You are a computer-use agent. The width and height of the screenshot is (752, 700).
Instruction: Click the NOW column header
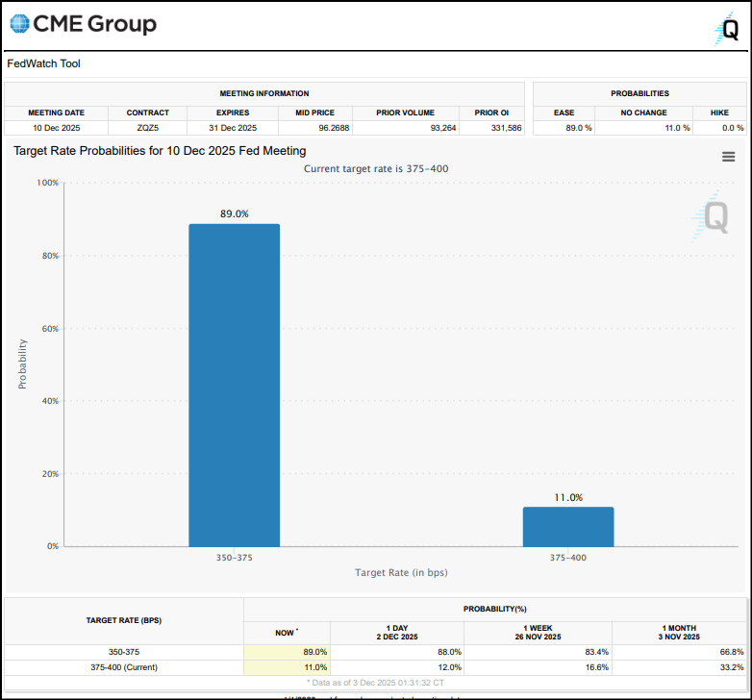[287, 633]
